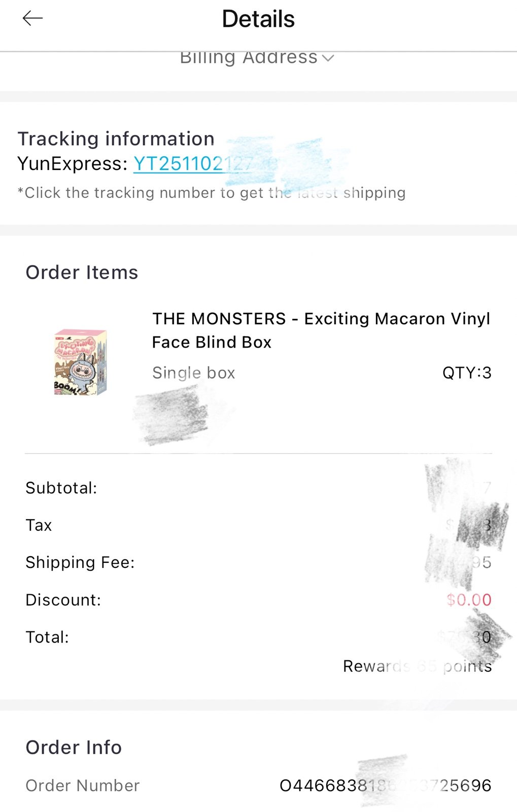The image size is (517, 812).
Task: Tap the Order Info heading
Action: pyautogui.click(x=74, y=748)
